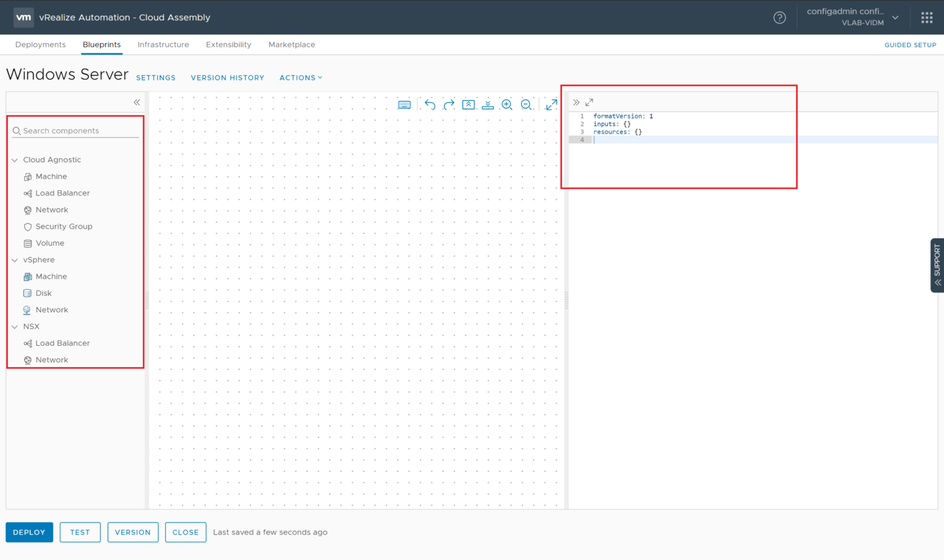Viewport: 944px width, 560px height.
Task: Click the help question mark icon
Action: coord(779,18)
